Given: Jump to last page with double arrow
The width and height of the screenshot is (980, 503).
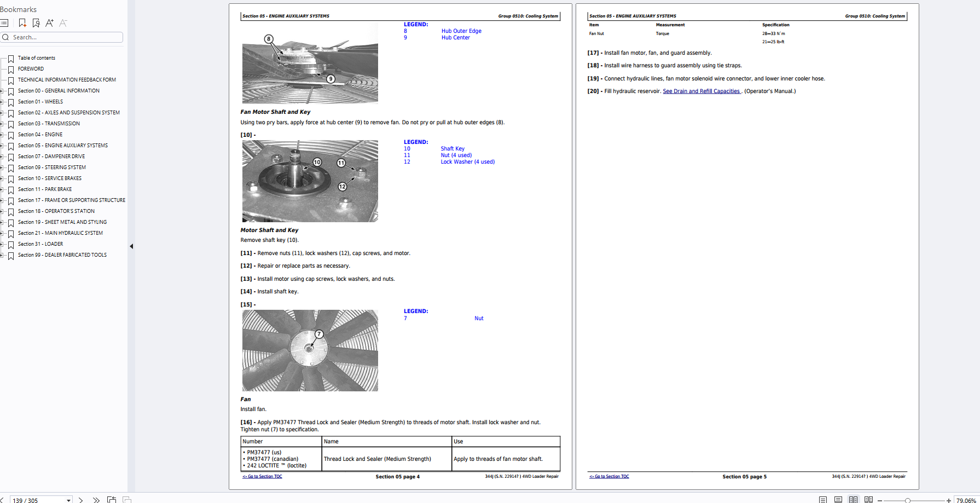Looking at the screenshot, I should click(x=96, y=500).
